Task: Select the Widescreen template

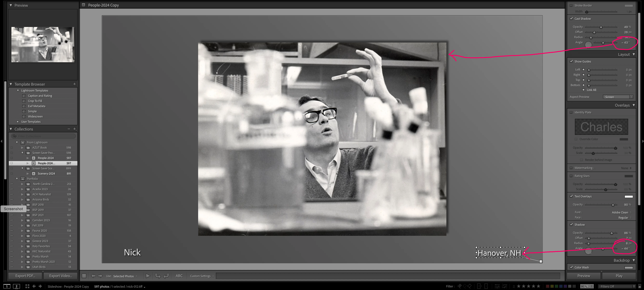Action: pos(35,116)
